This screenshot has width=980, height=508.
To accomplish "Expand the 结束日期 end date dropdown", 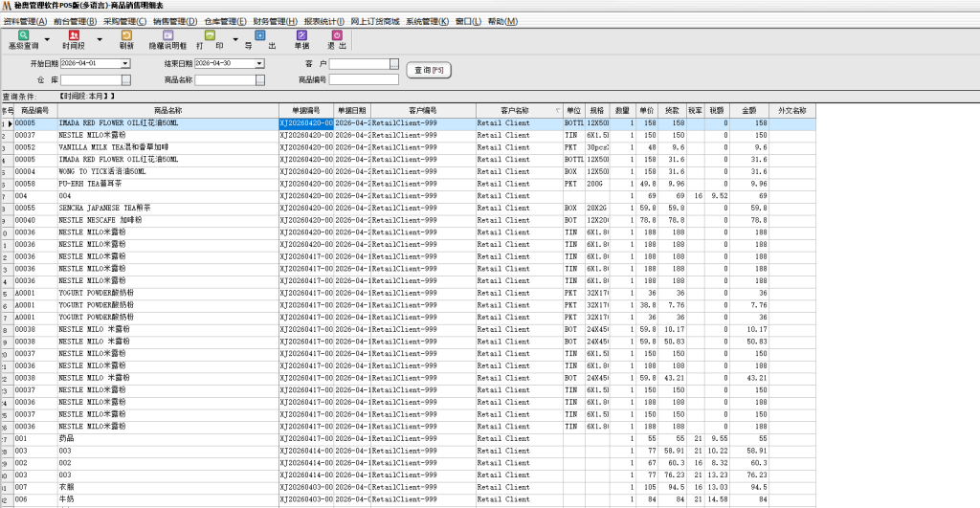I will click(258, 64).
